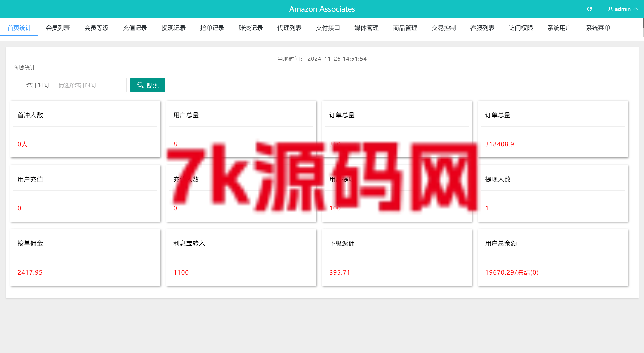Click the 首冲人数 card title
The height and width of the screenshot is (353, 644).
pyautogui.click(x=30, y=115)
